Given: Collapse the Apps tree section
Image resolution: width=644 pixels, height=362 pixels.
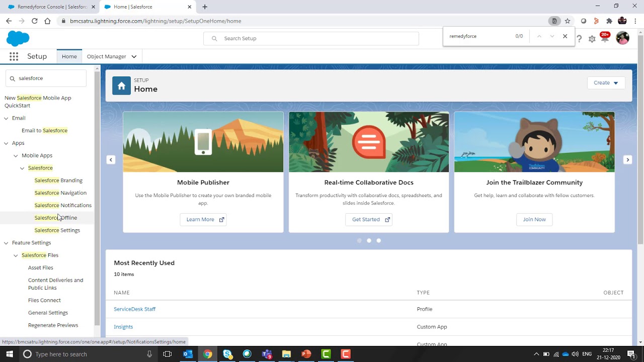Looking at the screenshot, I should (6, 143).
